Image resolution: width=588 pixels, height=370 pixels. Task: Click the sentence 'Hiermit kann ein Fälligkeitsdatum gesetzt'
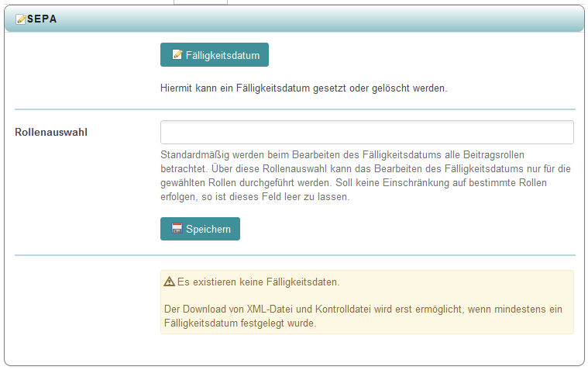[303, 88]
